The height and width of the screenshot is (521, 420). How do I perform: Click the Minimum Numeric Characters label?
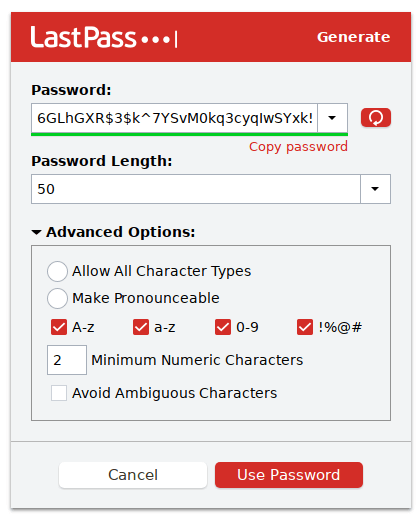coord(197,360)
